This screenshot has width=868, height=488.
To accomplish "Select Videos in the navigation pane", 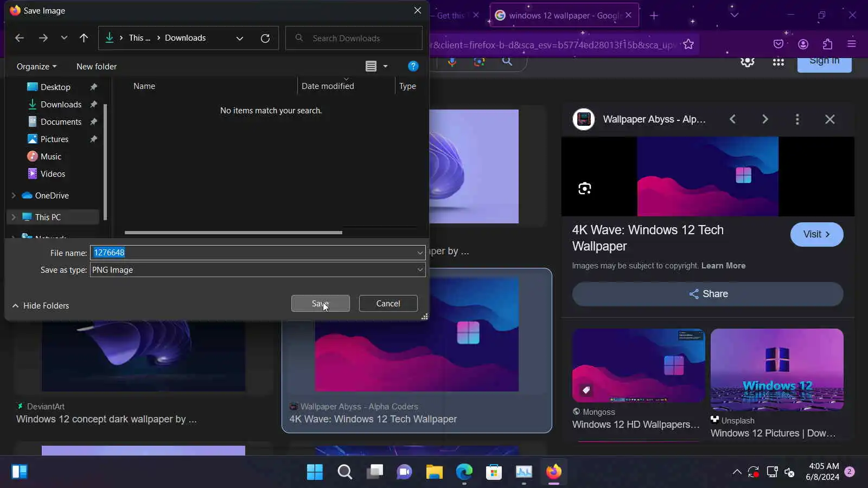I will coord(53,174).
